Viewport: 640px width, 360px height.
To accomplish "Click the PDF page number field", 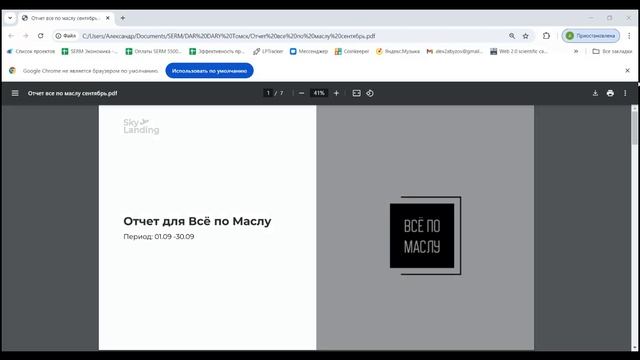I will pos(268,93).
